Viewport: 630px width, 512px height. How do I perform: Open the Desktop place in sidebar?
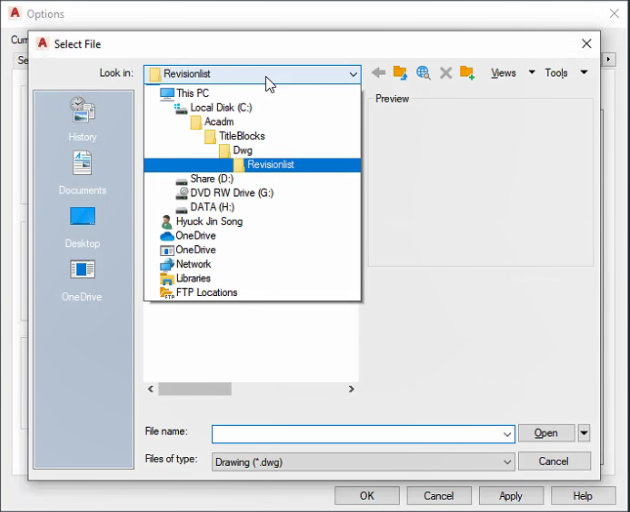tap(82, 227)
